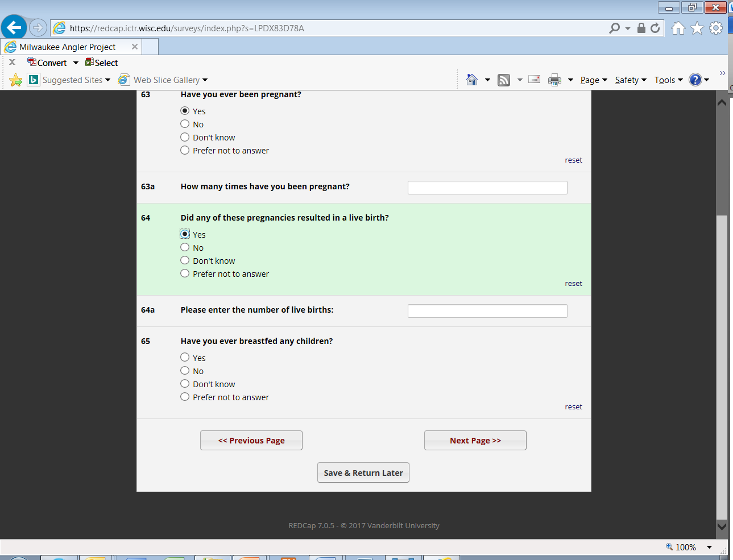The height and width of the screenshot is (560, 733).
Task: Click the URL address bar
Action: click(330, 28)
